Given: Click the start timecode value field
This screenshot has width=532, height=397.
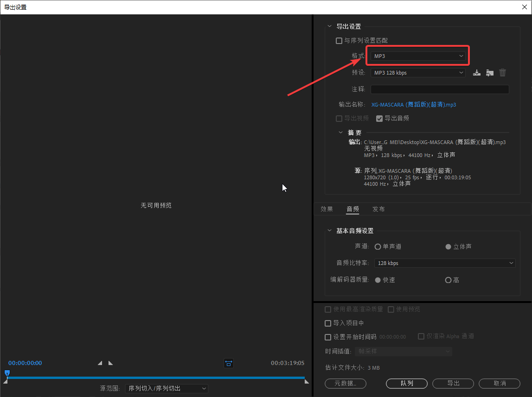Looking at the screenshot, I should 392,337.
